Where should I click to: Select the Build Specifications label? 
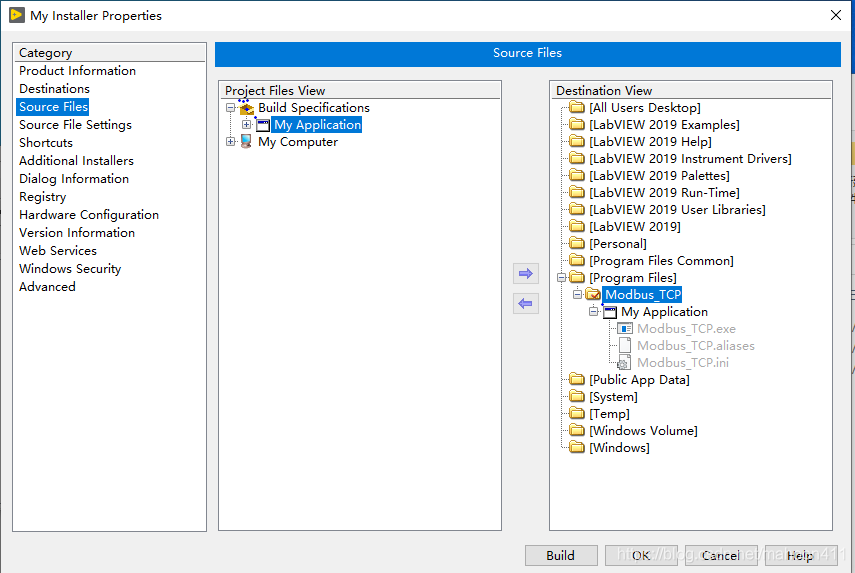click(x=314, y=108)
